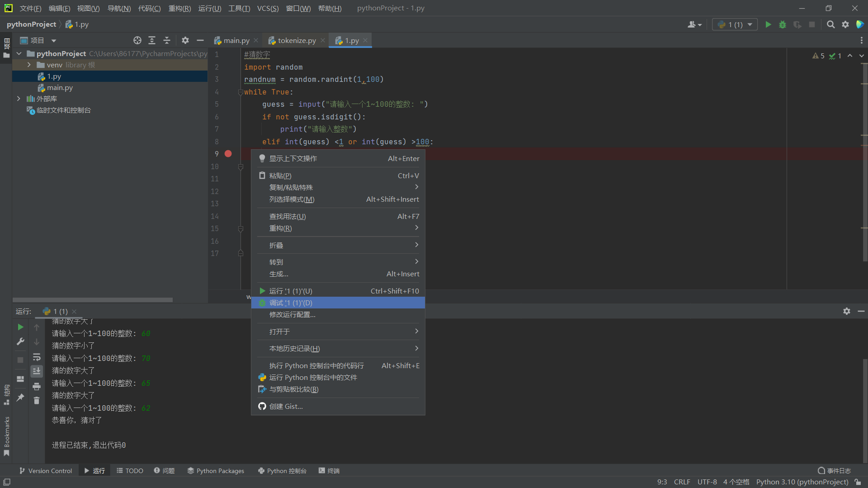Expand the 外部库 node
This screenshot has height=488, width=868.
pos(19,99)
